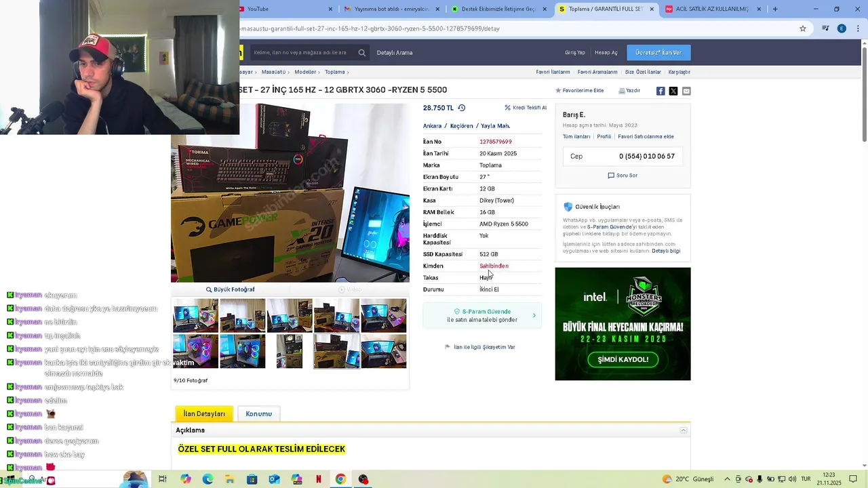Click the search magnifier icon on sahibinden
868x488 pixels.
tap(362, 52)
